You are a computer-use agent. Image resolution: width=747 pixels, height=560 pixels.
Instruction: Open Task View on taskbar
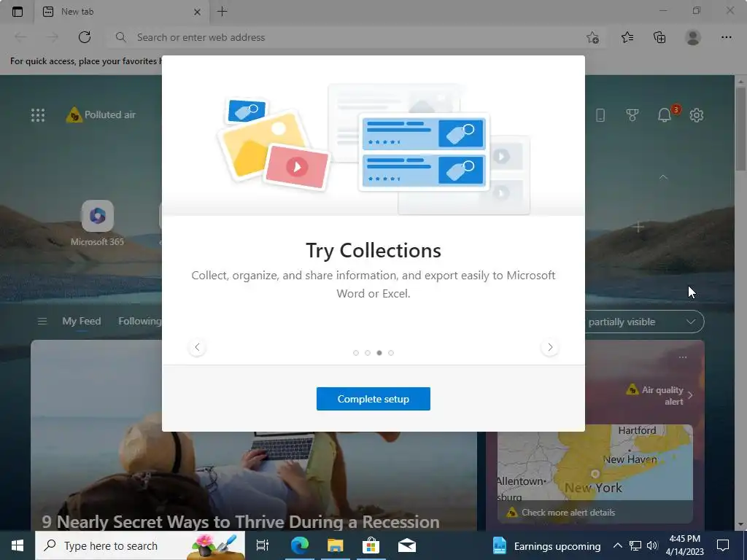[x=263, y=545]
